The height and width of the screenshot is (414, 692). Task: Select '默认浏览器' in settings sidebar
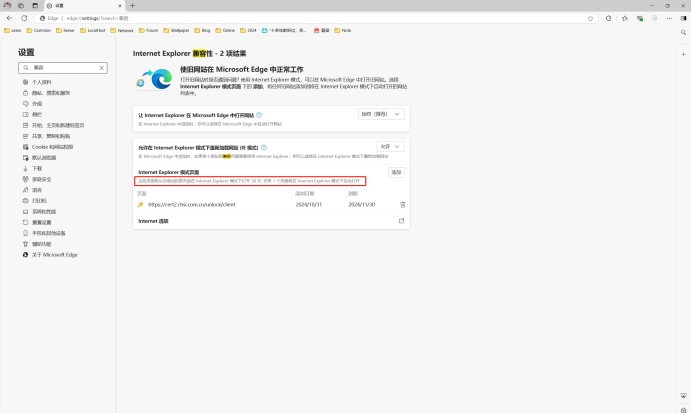coord(44,157)
